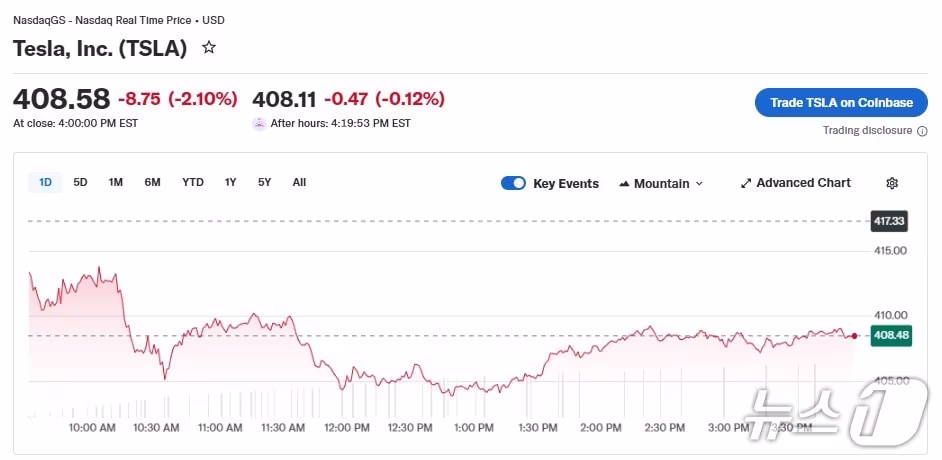The image size is (942, 460).
Task: Click Trade TSLA on Coinbase button
Action: [x=841, y=102]
